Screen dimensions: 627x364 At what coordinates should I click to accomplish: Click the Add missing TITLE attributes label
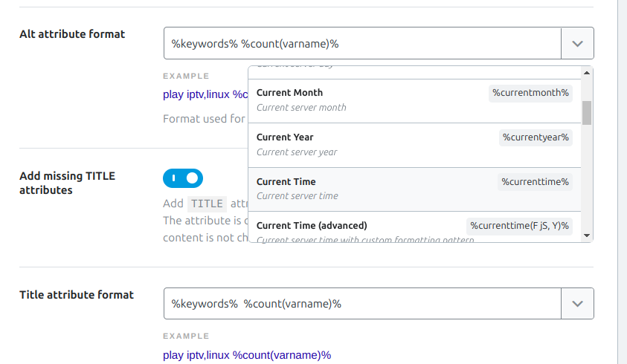click(67, 183)
